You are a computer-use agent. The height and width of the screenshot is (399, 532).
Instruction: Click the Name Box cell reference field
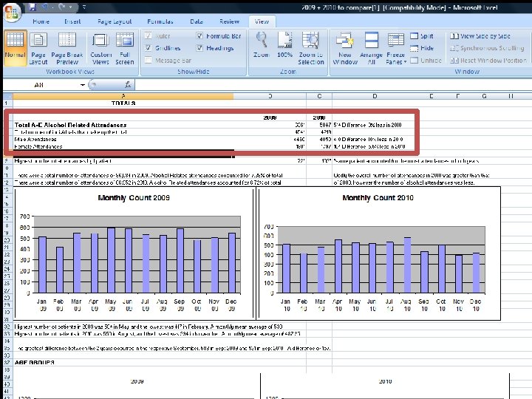pyautogui.click(x=42, y=85)
